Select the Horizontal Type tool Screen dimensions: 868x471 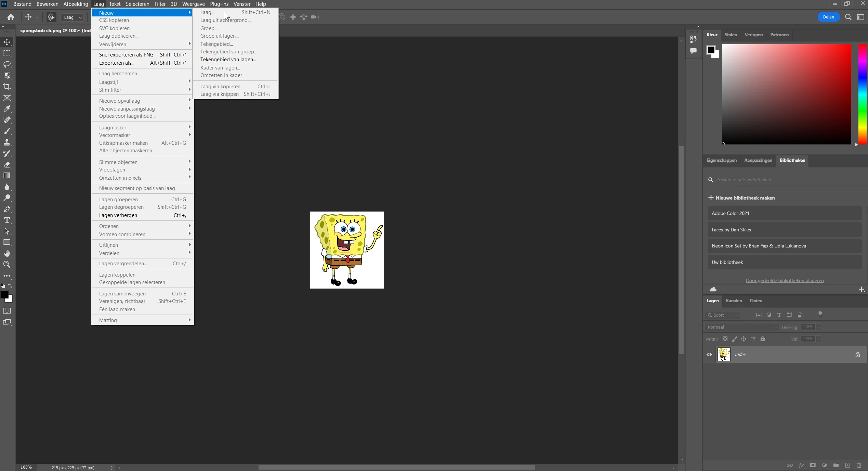point(7,220)
